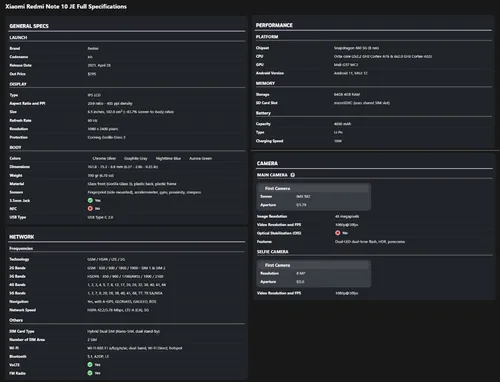The image size is (500, 382).
Task: Click the Others subsection heading
Action: point(16,320)
